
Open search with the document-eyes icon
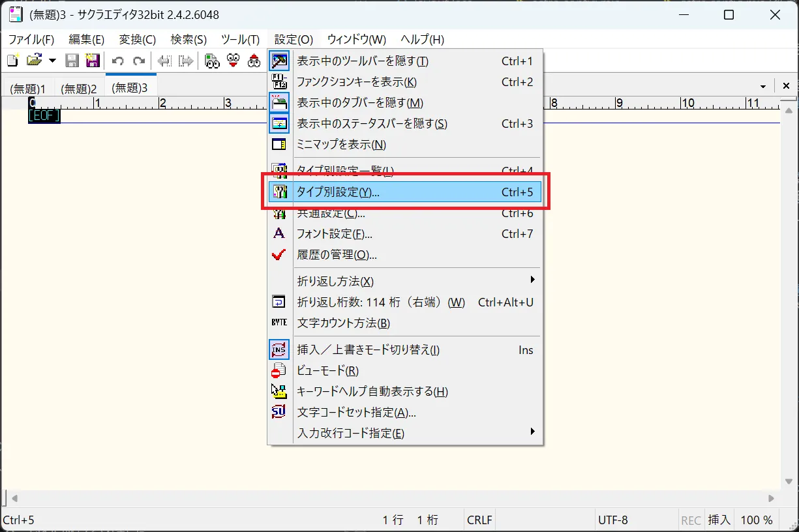point(212,61)
